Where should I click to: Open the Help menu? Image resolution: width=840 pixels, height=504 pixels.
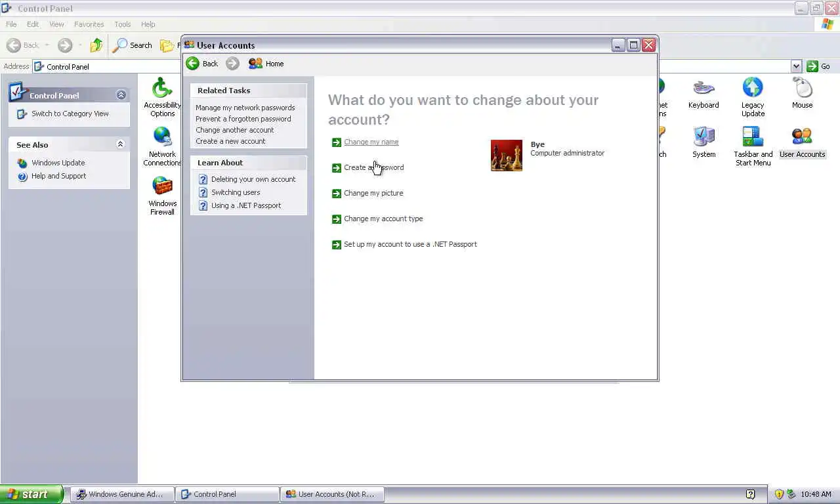pos(148,24)
